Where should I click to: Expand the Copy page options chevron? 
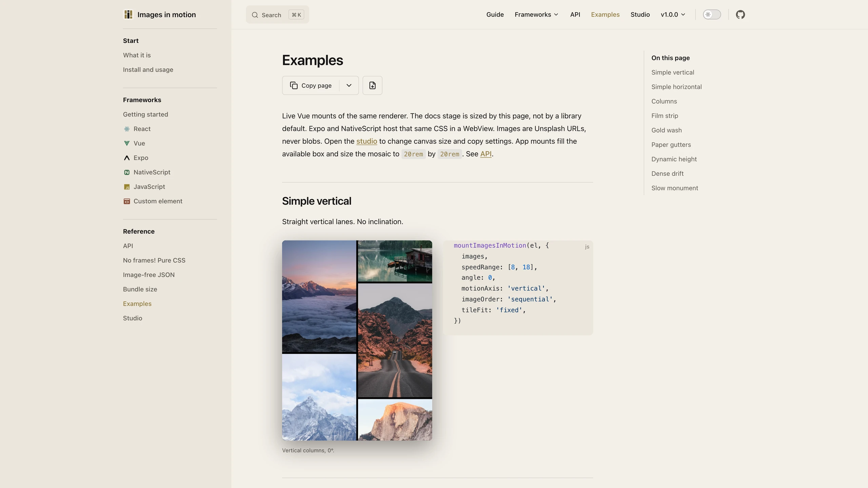(x=349, y=85)
